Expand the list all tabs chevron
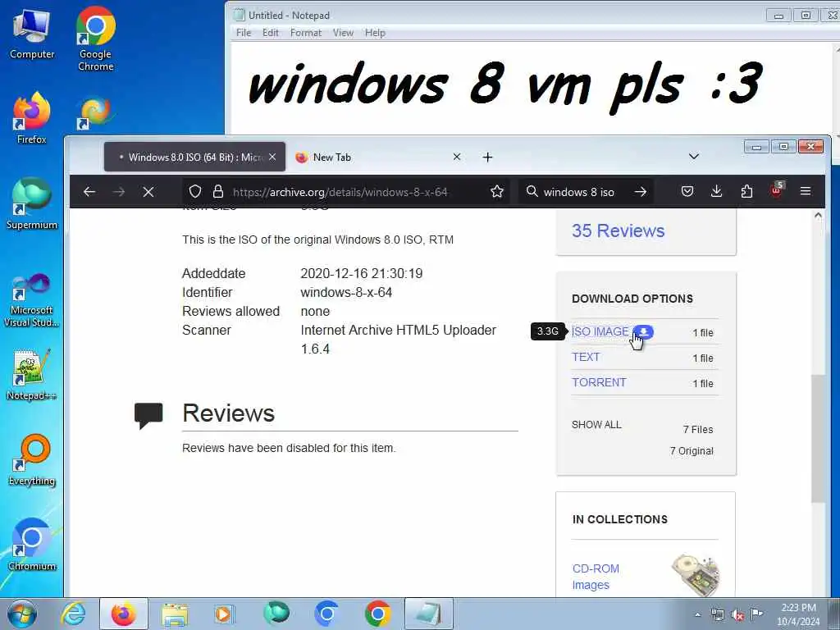This screenshot has width=840, height=630. tap(694, 157)
